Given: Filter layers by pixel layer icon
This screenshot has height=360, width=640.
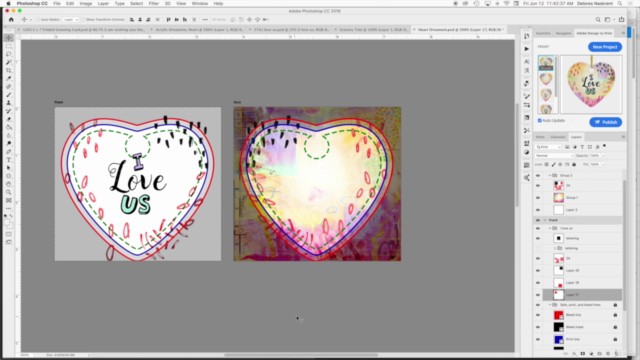Looking at the screenshot, I should coord(567,147).
